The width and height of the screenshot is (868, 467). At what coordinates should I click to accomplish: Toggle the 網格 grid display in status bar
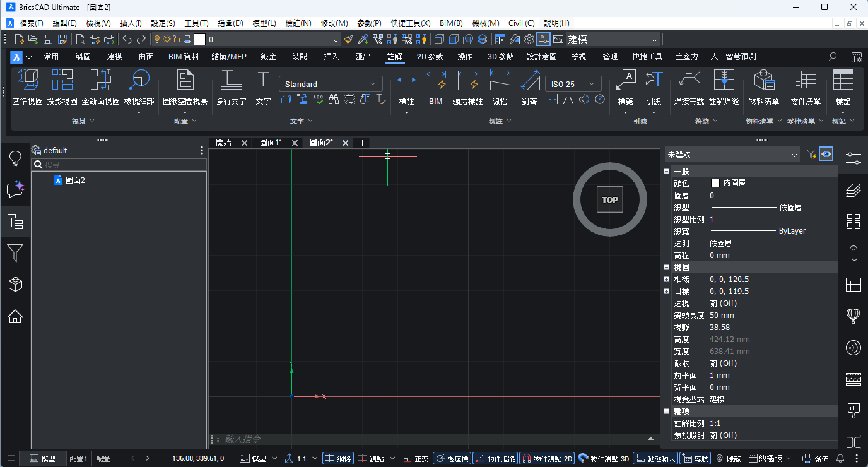pos(338,459)
